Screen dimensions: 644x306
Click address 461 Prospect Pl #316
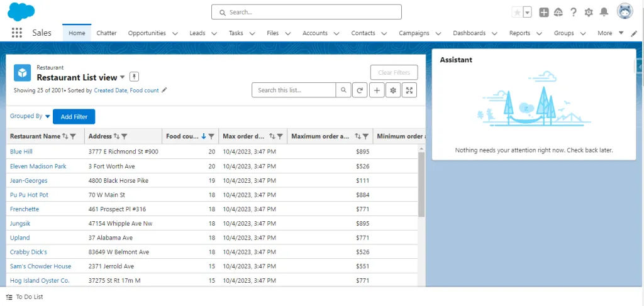(x=117, y=209)
